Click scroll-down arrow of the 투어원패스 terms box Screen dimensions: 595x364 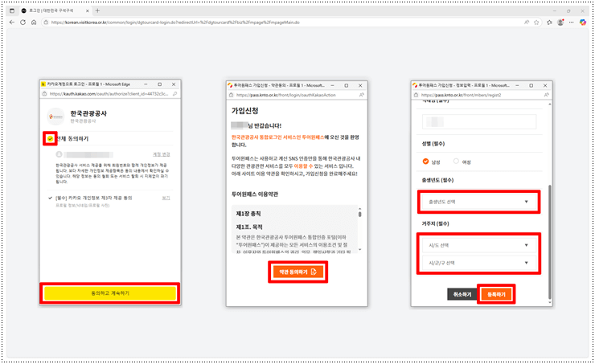pos(359,249)
